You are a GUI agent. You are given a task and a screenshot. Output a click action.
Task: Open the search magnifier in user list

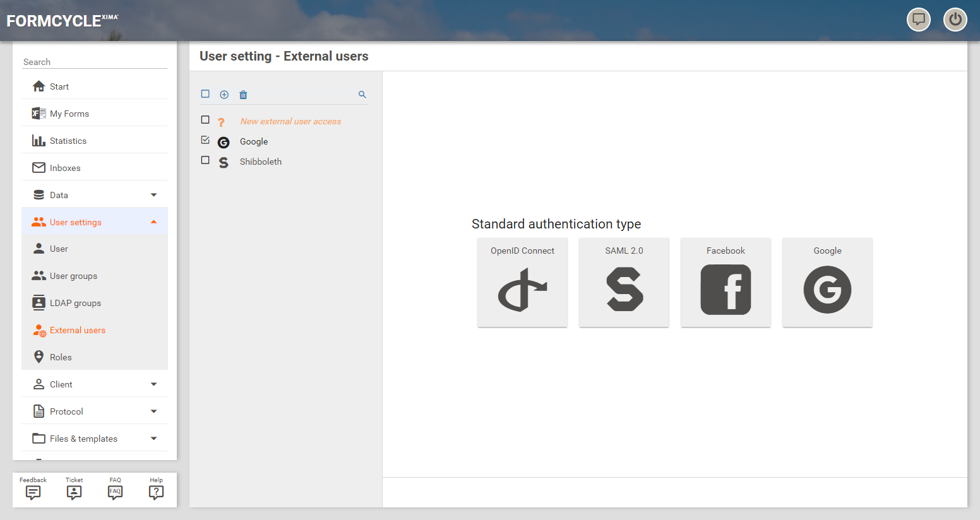[x=362, y=95]
